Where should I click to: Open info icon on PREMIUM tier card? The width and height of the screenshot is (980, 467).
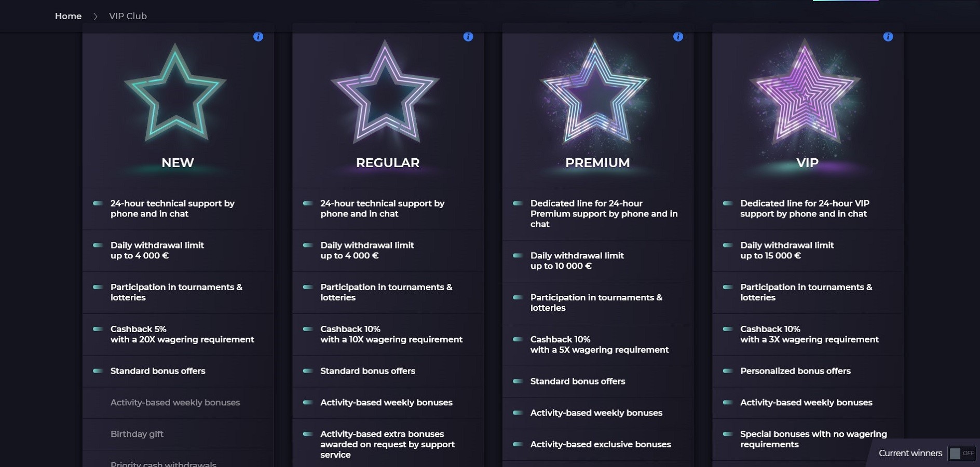click(678, 37)
